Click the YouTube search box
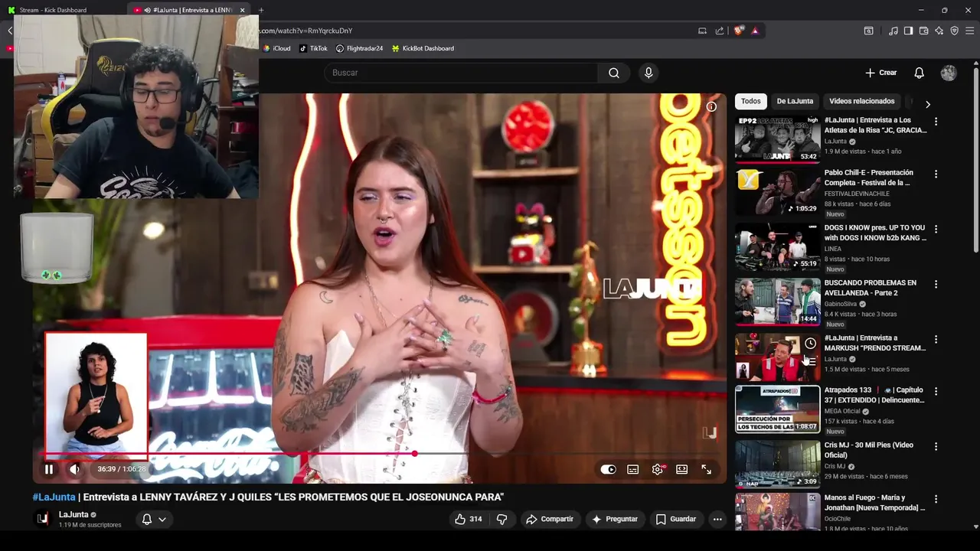The image size is (980, 551). tap(461, 73)
